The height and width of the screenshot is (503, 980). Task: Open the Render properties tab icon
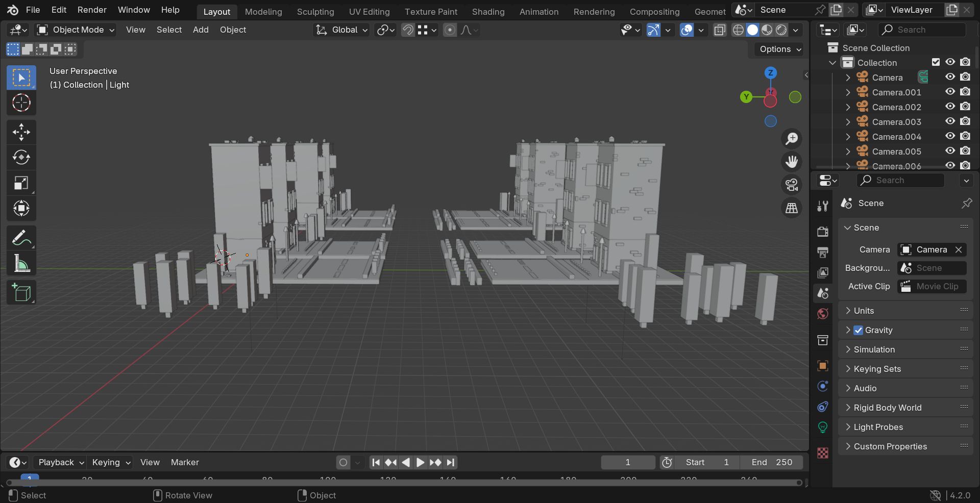pyautogui.click(x=823, y=232)
